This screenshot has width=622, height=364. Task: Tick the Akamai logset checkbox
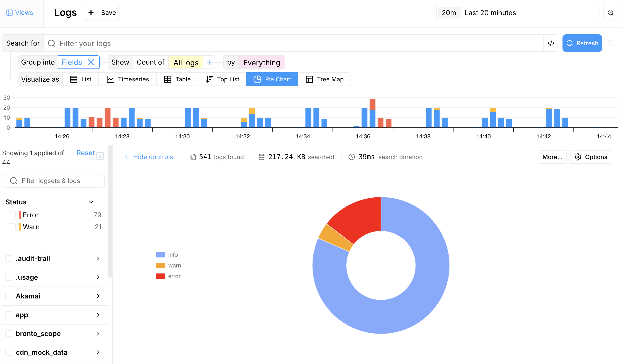click(x=9, y=296)
